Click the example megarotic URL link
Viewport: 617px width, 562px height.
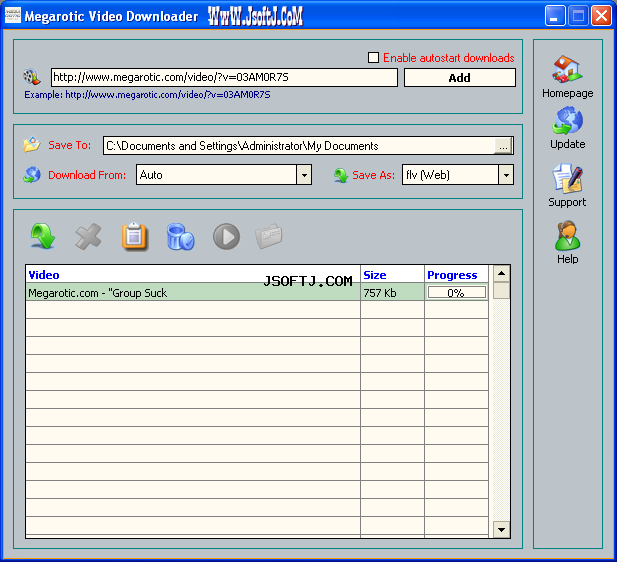(168, 95)
